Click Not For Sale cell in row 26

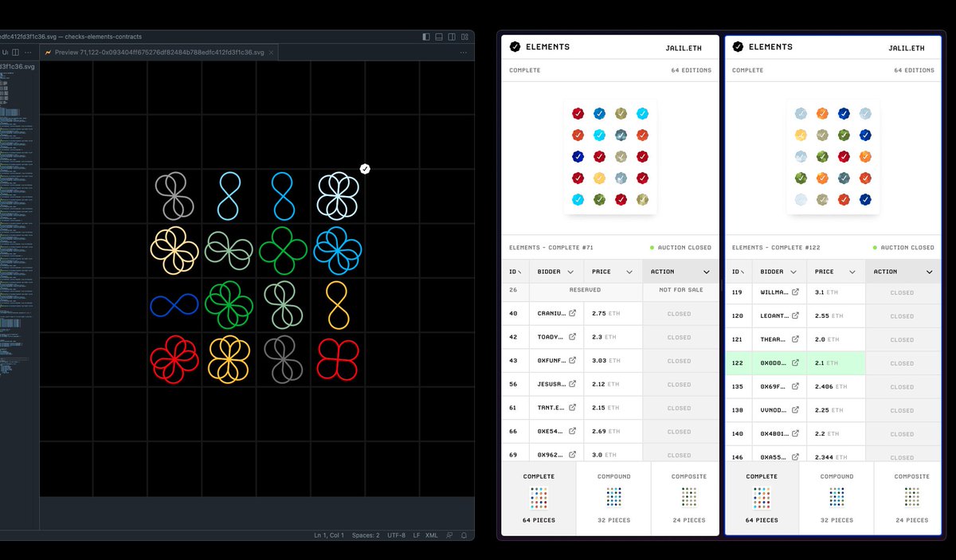click(680, 290)
